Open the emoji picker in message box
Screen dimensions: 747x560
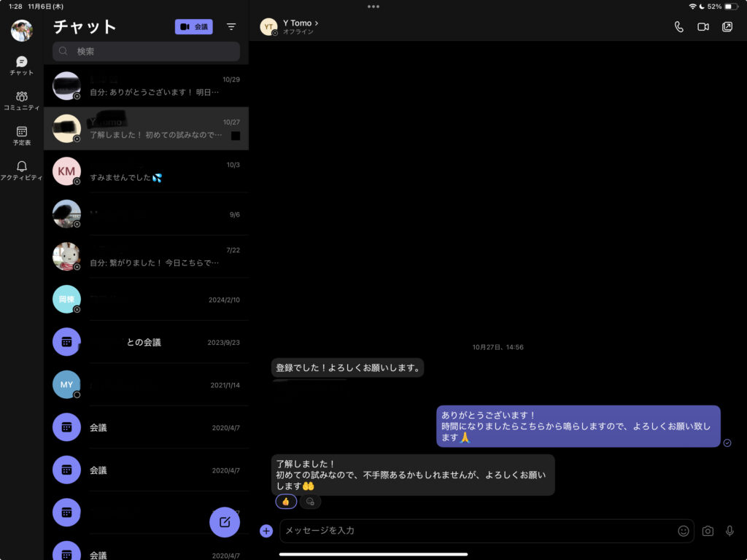(x=683, y=531)
